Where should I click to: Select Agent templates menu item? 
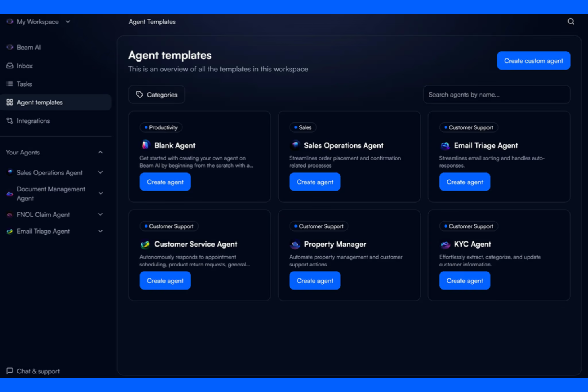56,102
